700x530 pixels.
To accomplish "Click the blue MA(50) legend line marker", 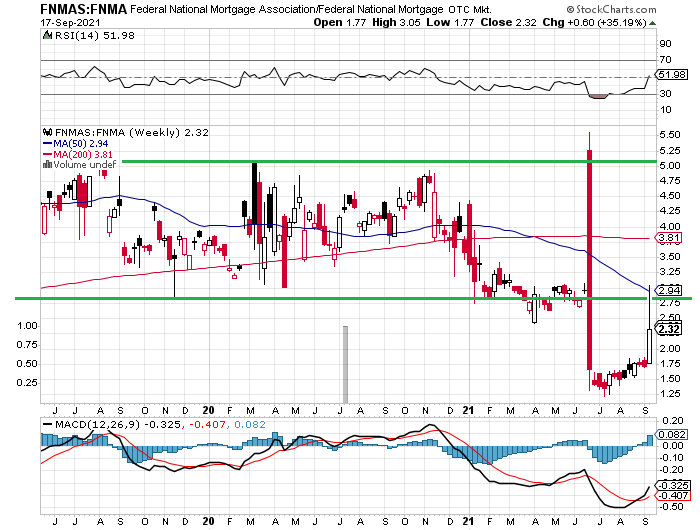I will [x=47, y=144].
